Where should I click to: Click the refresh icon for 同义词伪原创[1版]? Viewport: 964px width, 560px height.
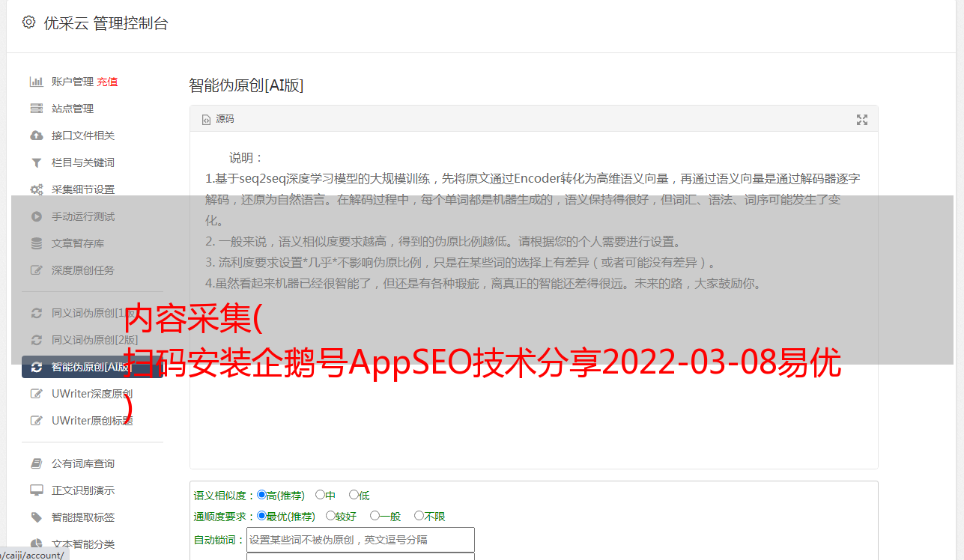(36, 313)
